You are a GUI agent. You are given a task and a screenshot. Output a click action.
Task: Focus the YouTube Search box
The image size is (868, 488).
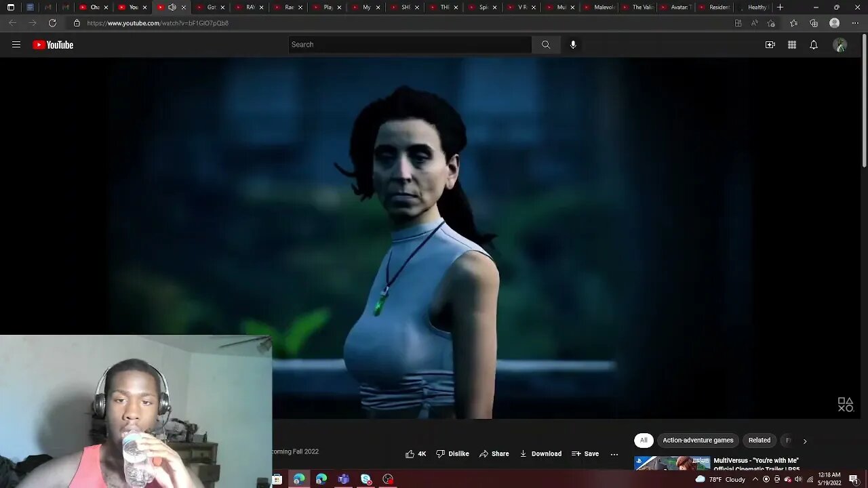point(410,45)
